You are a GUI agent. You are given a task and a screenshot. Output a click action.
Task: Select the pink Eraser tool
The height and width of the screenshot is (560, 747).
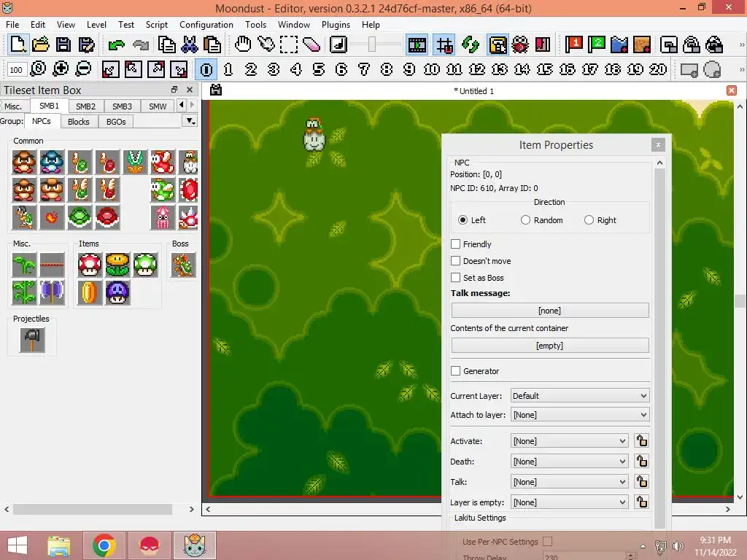tap(311, 44)
